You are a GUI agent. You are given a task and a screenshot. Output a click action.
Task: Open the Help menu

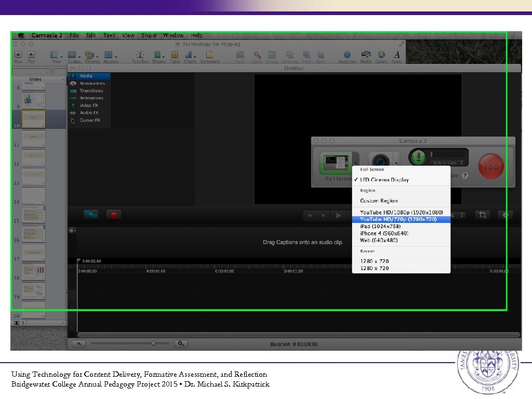(196, 35)
